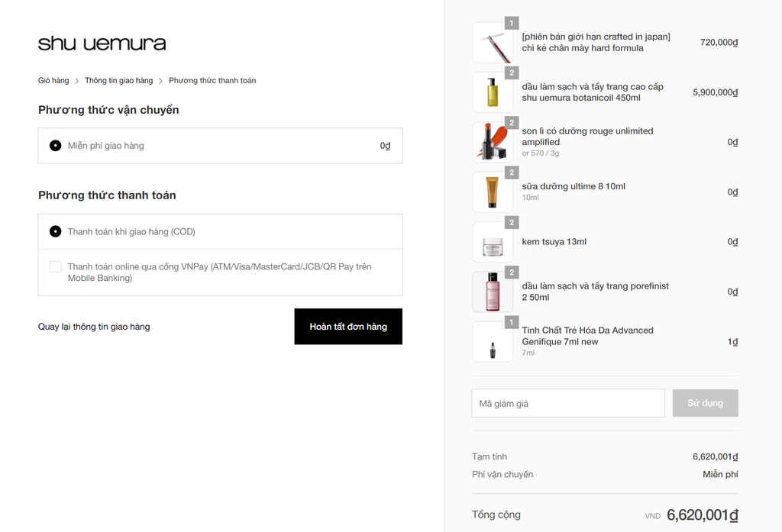Screen dimensions: 782x532
Task: Click Phương thức vận chuyển heading
Action: pos(108,110)
